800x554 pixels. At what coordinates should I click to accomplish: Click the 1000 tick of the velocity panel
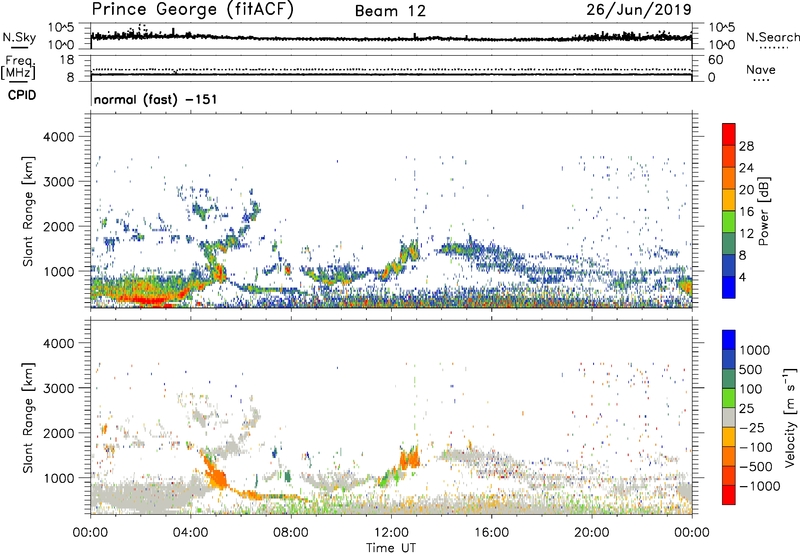(x=59, y=478)
